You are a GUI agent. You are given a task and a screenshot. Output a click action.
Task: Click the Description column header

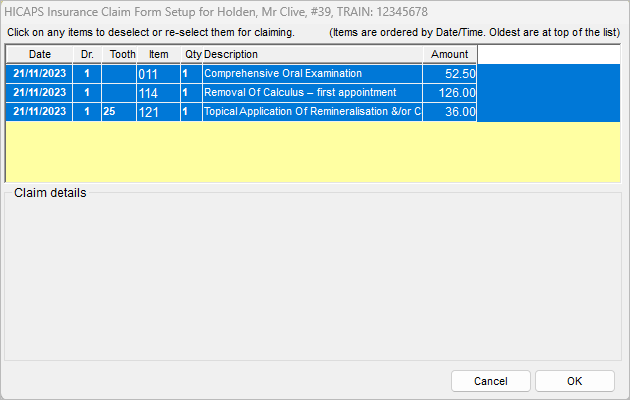pos(312,54)
